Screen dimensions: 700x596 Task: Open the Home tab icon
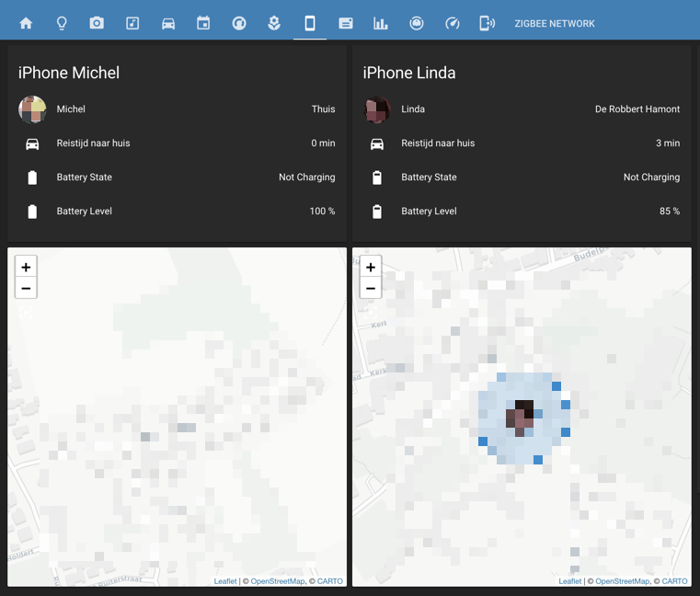[26, 23]
